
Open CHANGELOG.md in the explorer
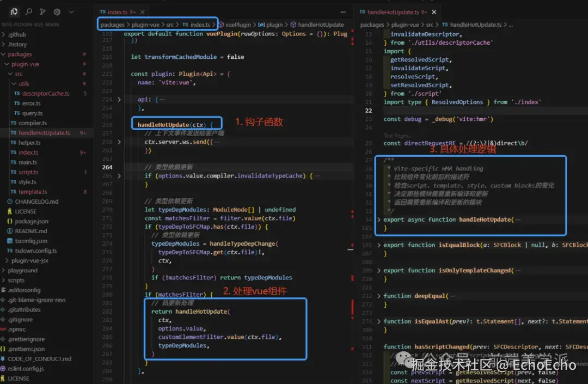pyautogui.click(x=37, y=202)
